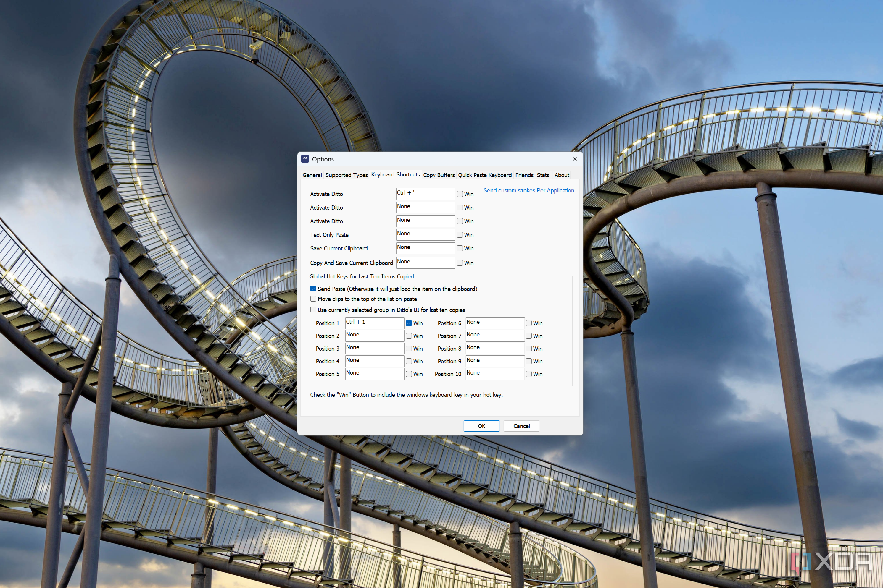
Task: Click the Ditto icon in the Options title bar
Action: click(x=305, y=159)
